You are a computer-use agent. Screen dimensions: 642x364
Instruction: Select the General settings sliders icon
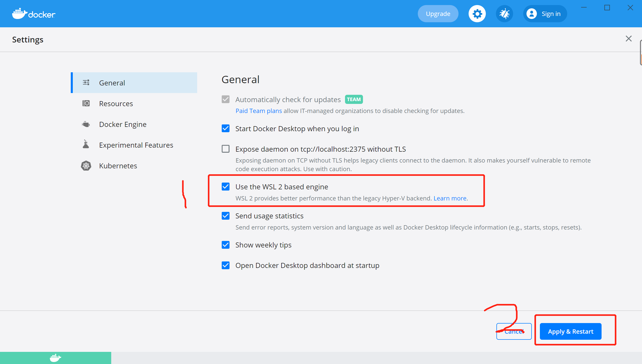(x=86, y=82)
